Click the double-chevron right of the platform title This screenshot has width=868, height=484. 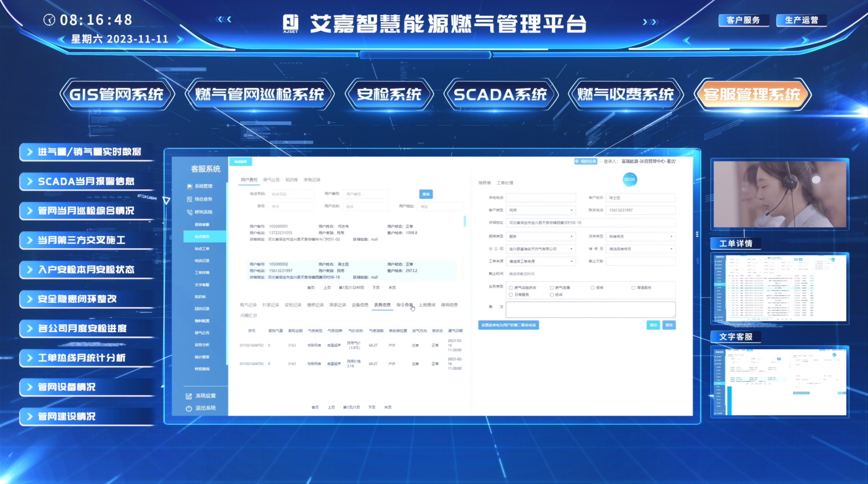[650, 22]
